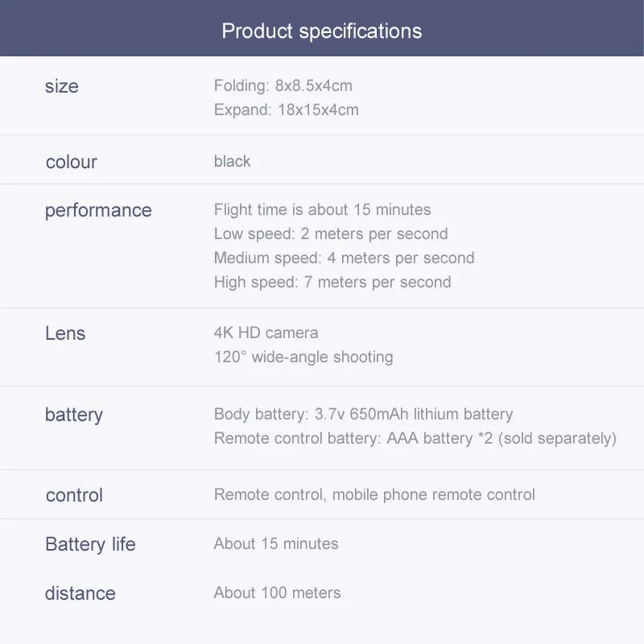Click the black colour value
This screenshot has width=644, height=644.
[232, 161]
